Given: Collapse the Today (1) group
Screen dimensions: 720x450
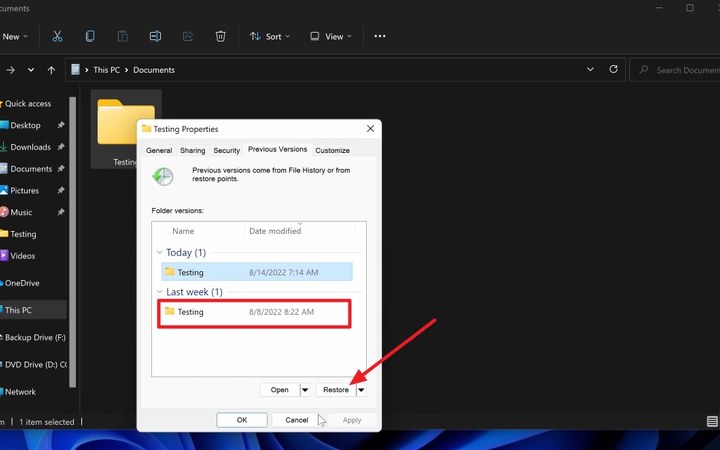Looking at the screenshot, I should tap(159, 252).
